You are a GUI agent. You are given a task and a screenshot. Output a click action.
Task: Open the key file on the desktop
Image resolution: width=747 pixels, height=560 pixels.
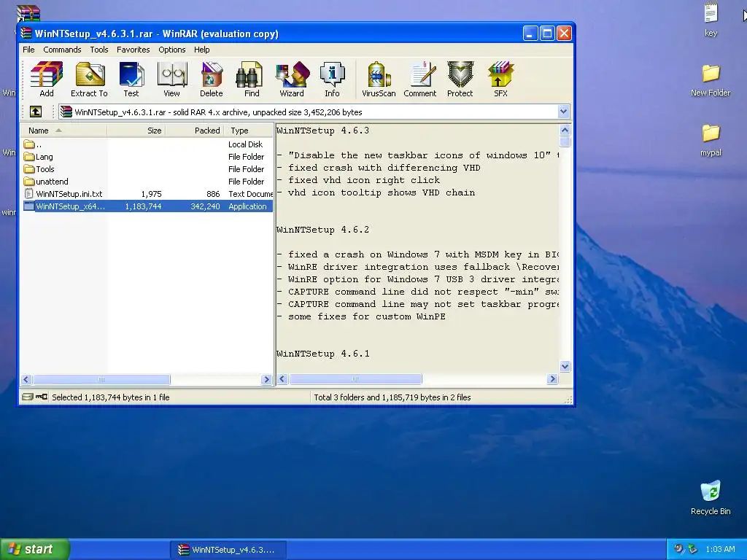pyautogui.click(x=711, y=19)
